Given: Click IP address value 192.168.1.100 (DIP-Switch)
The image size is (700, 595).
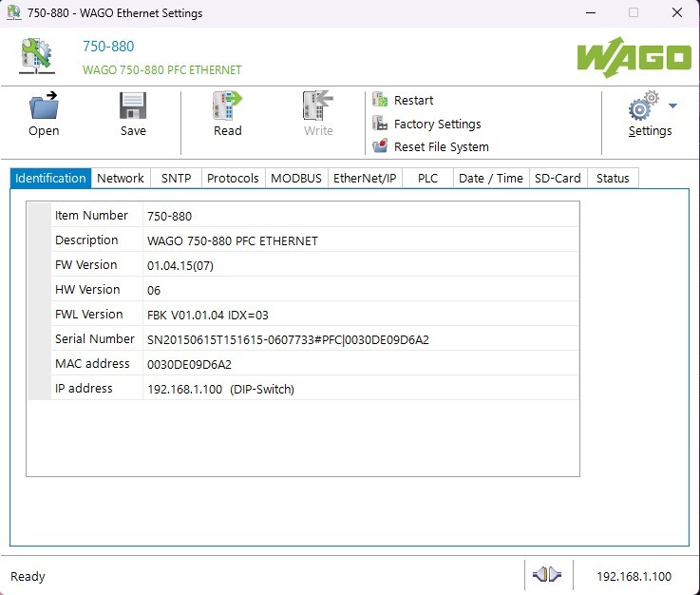Looking at the screenshot, I should tap(220, 390).
